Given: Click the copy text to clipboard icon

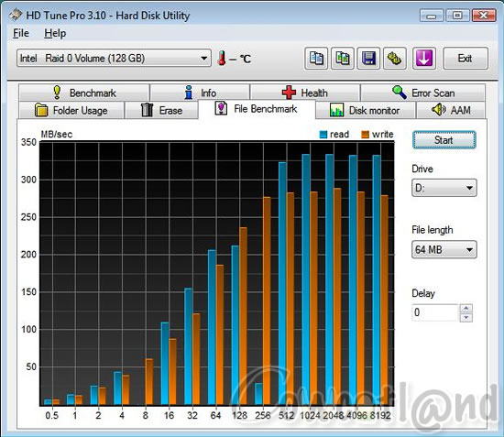Looking at the screenshot, I should point(316,59).
